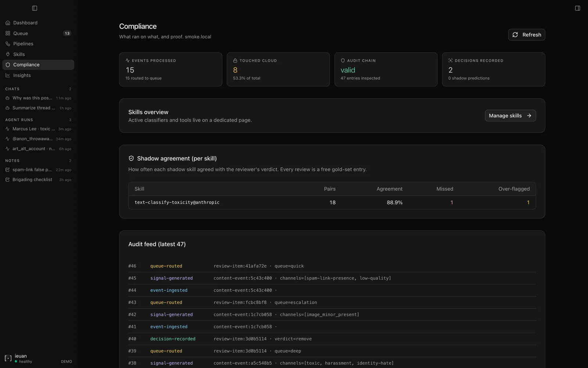Click the activity icon beside 'Marcus Lee'

7,129
